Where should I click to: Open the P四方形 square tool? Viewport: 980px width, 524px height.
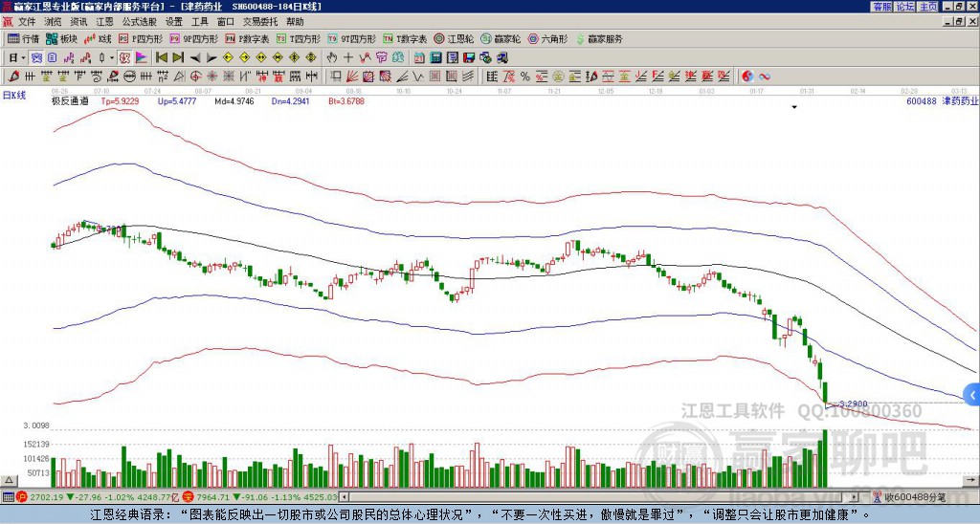141,38
